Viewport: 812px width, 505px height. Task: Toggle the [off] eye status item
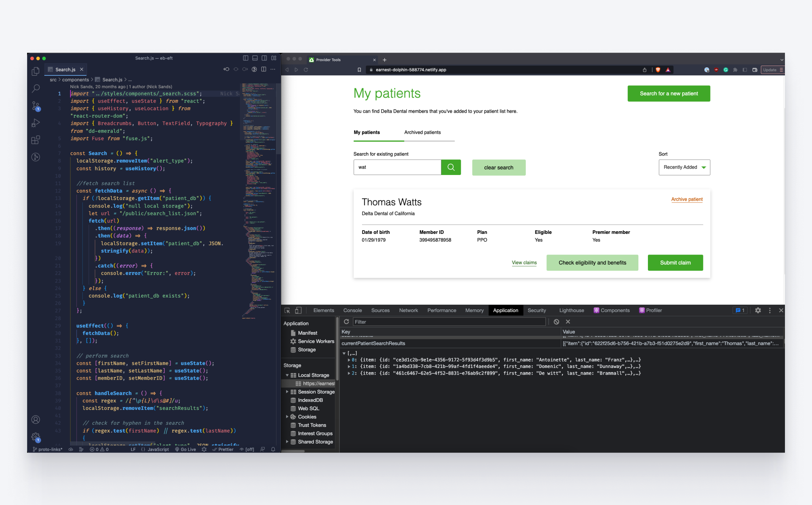247,449
